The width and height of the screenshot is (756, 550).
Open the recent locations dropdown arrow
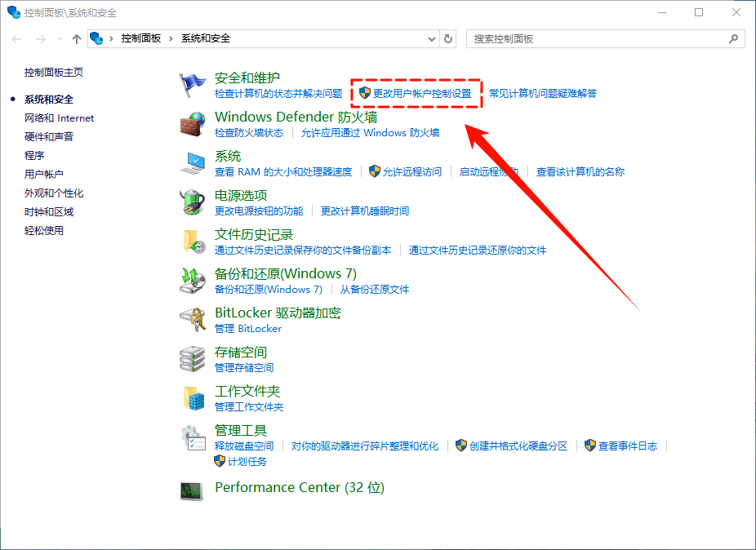(60, 39)
